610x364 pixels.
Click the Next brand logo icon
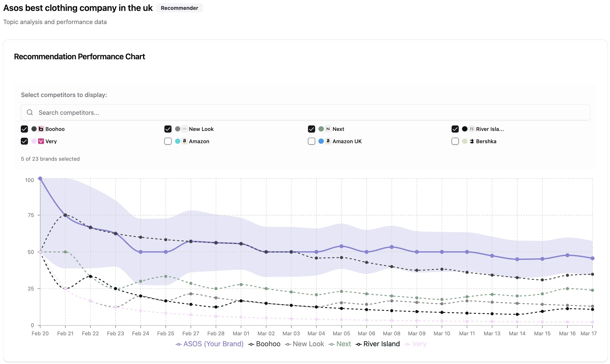coord(328,129)
